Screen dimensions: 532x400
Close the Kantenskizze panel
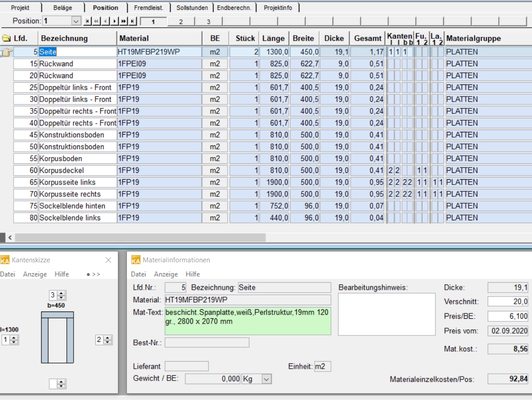click(x=108, y=260)
